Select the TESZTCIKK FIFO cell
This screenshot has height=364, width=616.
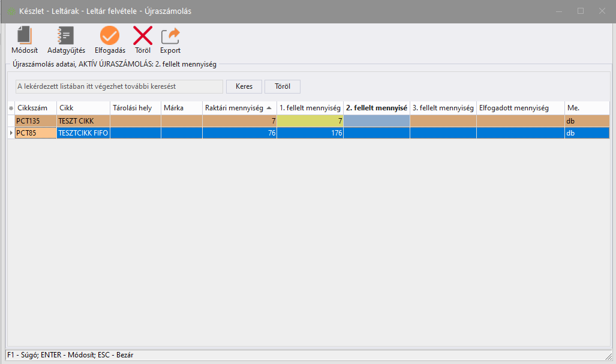tap(83, 133)
